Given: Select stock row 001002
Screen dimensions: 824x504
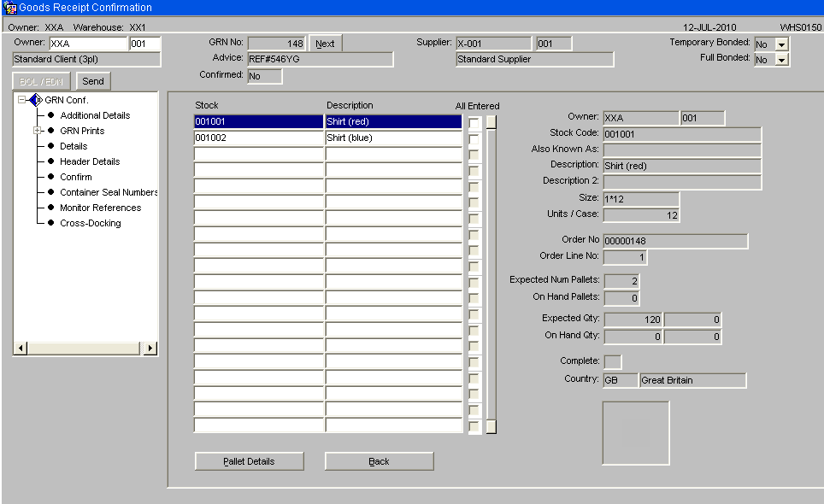Looking at the screenshot, I should tap(258, 138).
